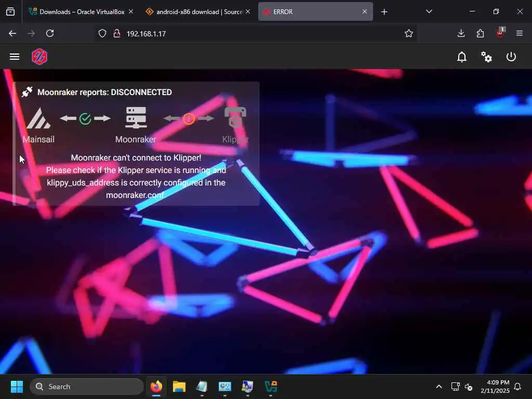Close the android-x86 download tab
The width and height of the screenshot is (532, 399).
[x=248, y=11]
